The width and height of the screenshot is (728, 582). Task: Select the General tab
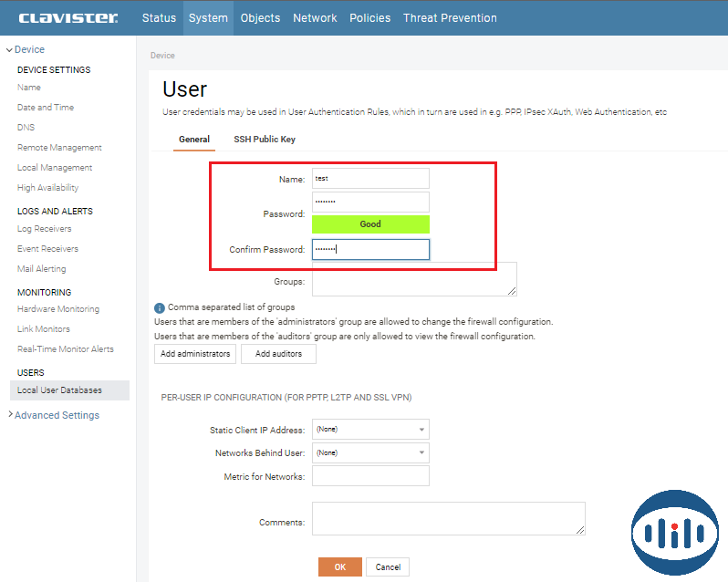(x=194, y=140)
